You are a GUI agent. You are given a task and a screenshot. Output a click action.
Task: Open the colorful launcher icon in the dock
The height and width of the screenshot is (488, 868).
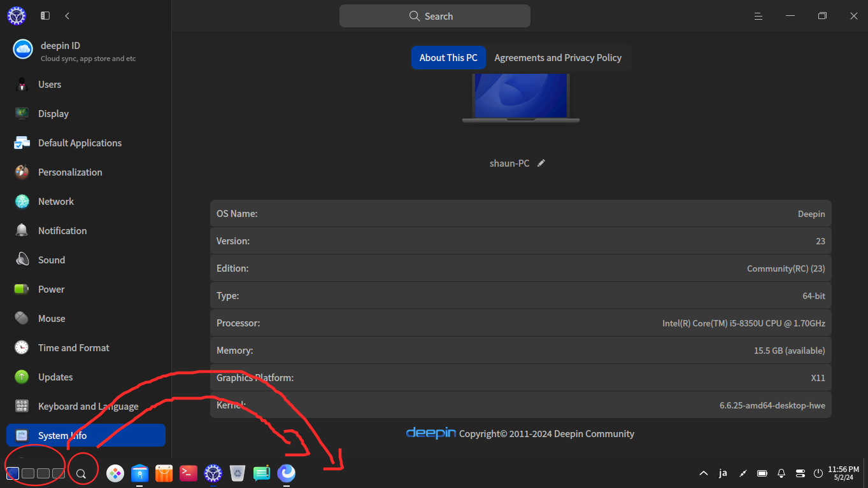115,473
